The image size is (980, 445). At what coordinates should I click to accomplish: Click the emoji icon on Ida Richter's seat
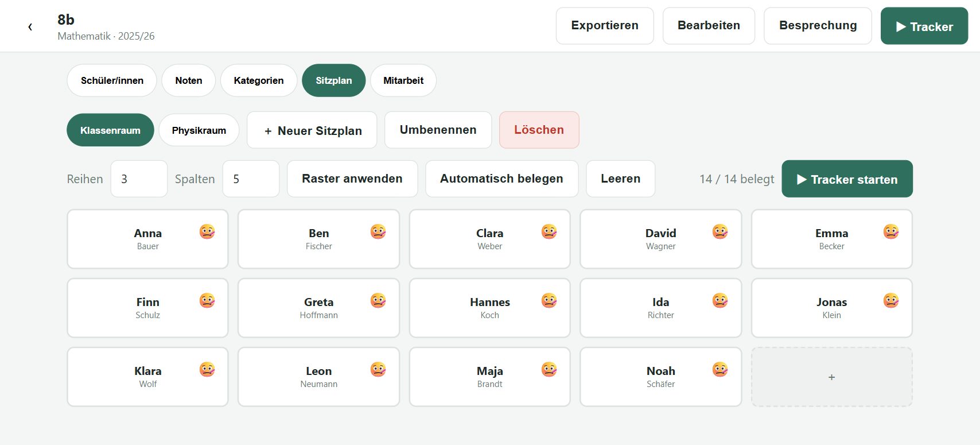click(x=720, y=301)
